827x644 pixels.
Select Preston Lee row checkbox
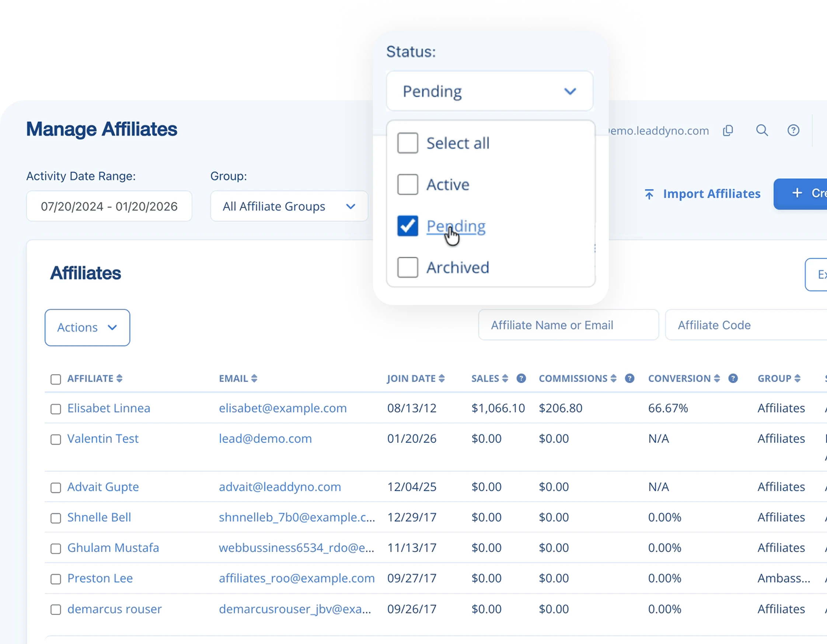click(56, 579)
